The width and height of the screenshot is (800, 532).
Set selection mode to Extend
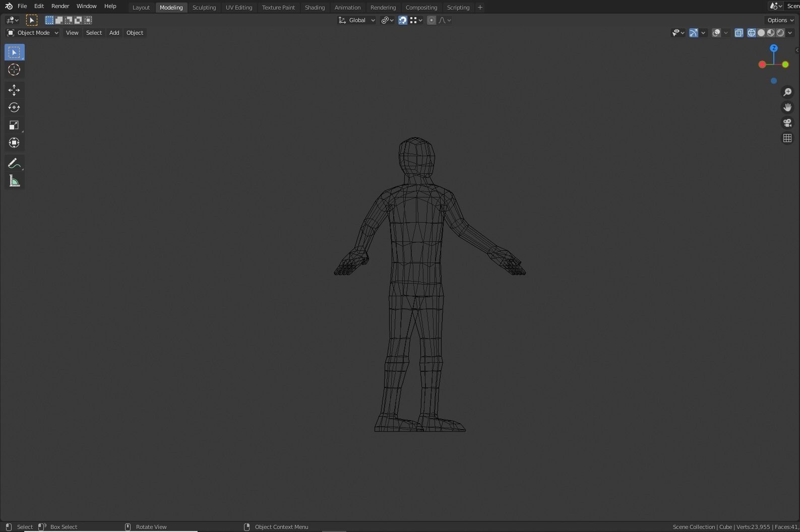(x=58, y=20)
